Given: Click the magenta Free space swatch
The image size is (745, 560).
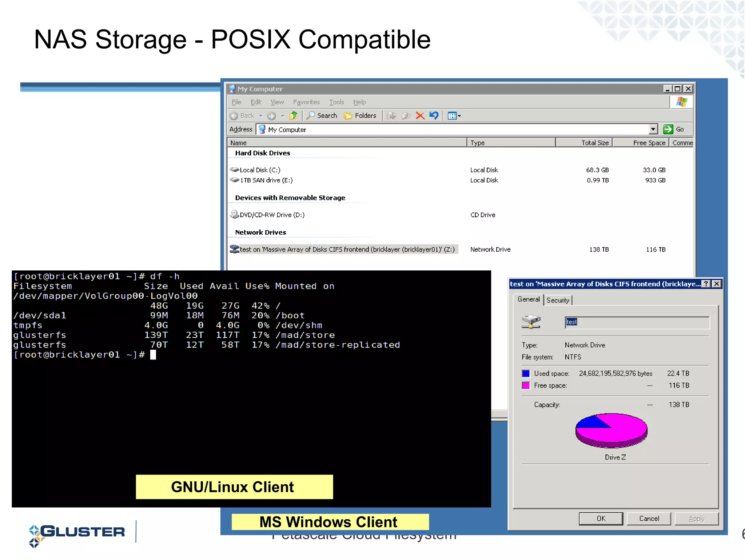Looking at the screenshot, I should click(x=526, y=385).
